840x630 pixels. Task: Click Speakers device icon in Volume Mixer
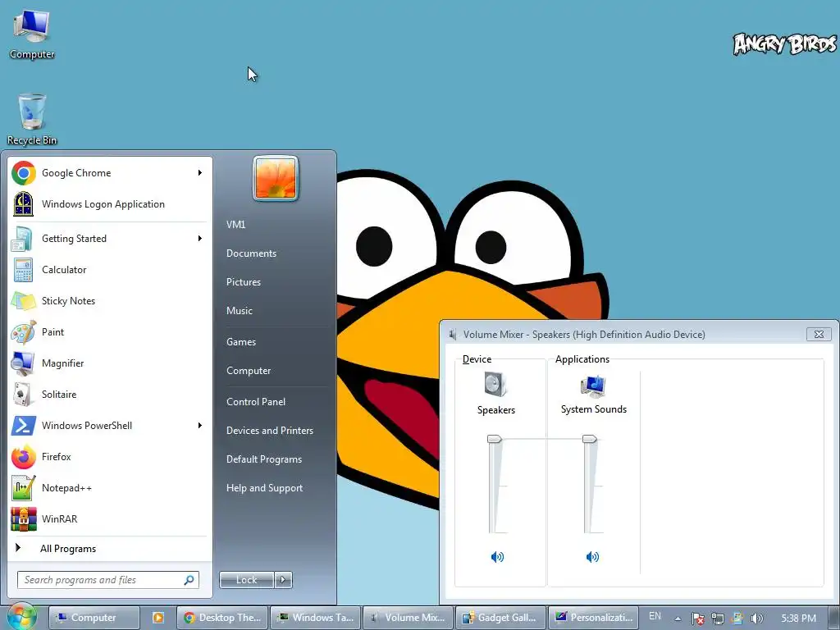495,384
